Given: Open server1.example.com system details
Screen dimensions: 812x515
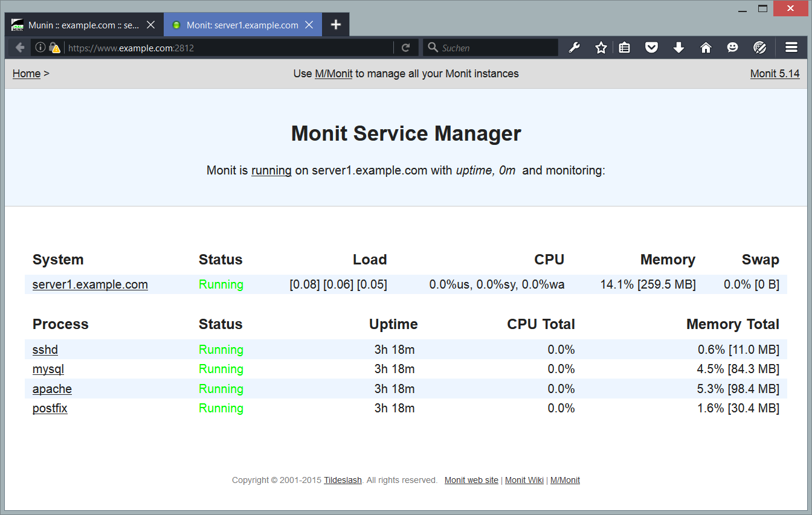Looking at the screenshot, I should (x=90, y=284).
